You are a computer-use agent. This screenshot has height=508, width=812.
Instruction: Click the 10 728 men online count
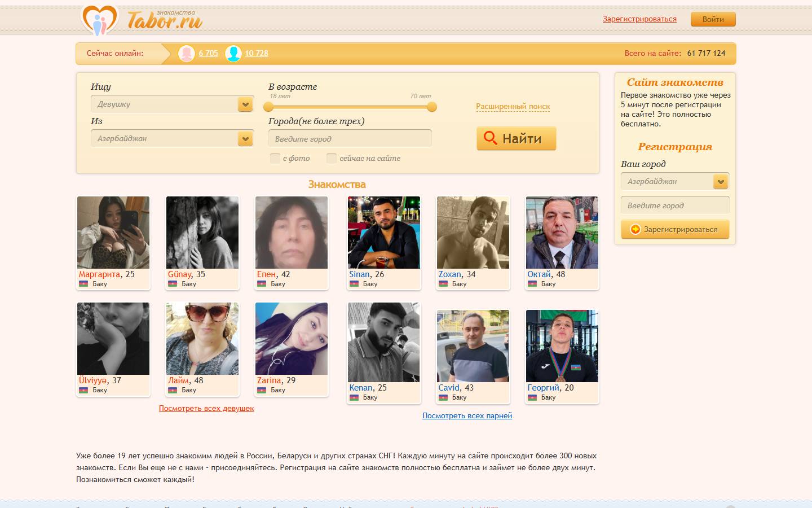click(257, 53)
